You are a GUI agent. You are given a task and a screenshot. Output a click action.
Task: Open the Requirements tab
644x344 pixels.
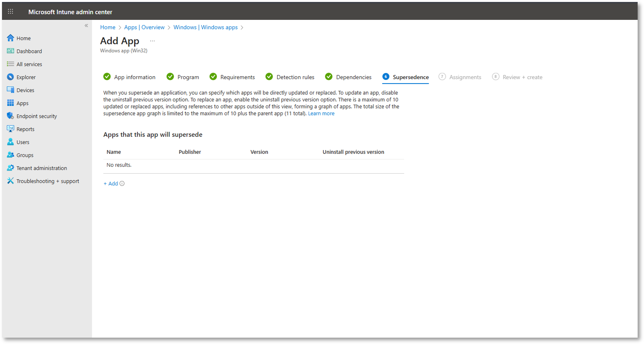pyautogui.click(x=238, y=77)
